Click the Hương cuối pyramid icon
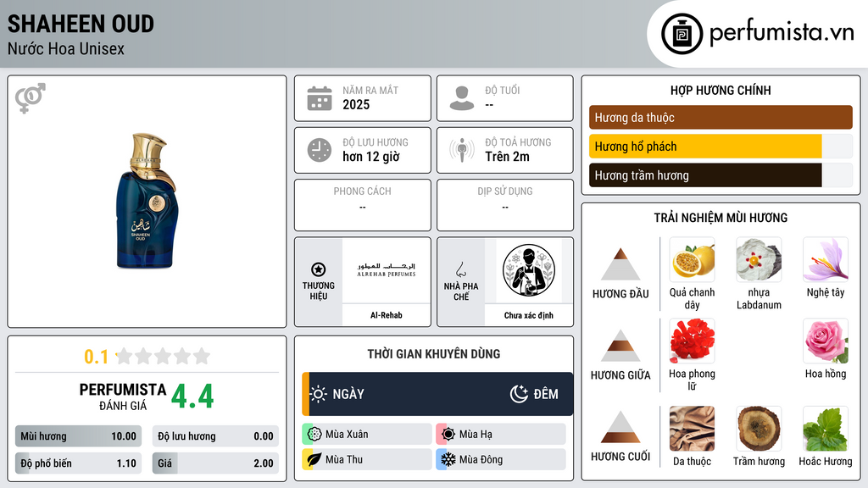This screenshot has width=868, height=488. point(620,427)
